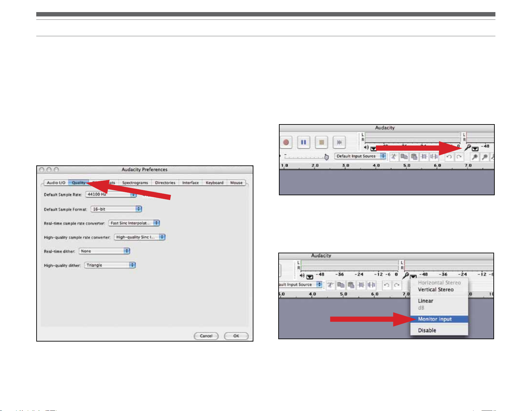Screen dimensions: 532x411
Task: Switch to the Directories preferences tab
Action: (x=165, y=183)
